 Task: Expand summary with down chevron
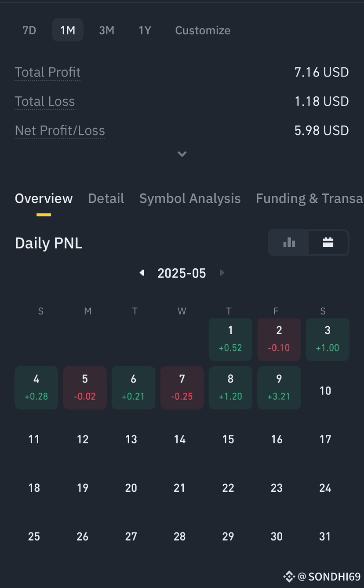(x=182, y=154)
